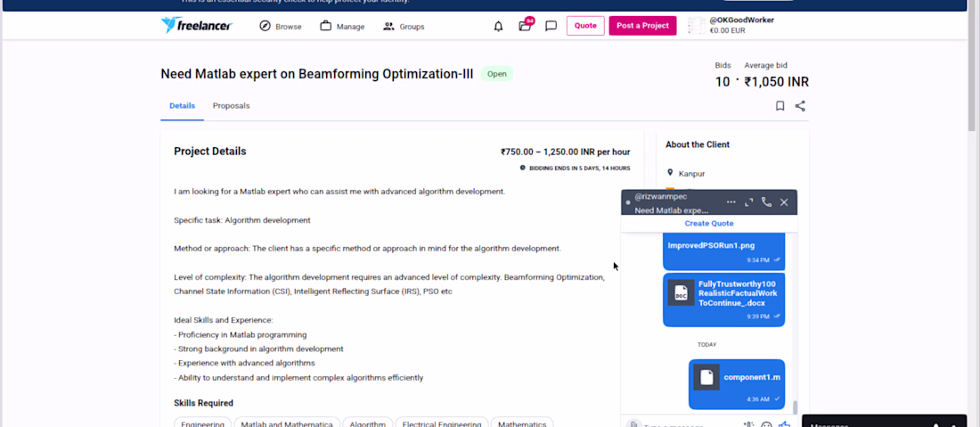Click the Average bid ₹1,050 INR value

pyautogui.click(x=776, y=82)
